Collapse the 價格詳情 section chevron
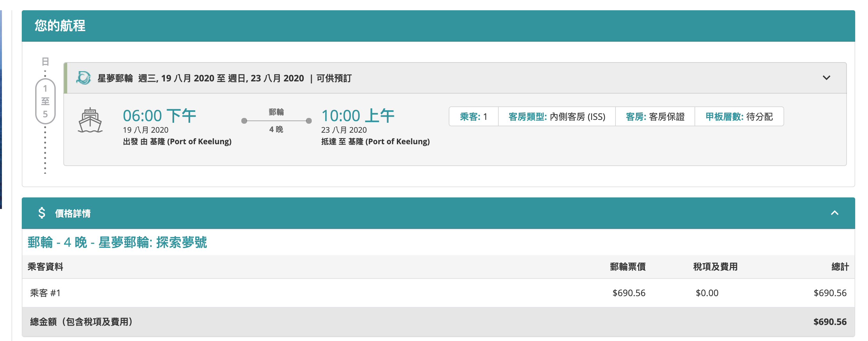868x341 pixels. click(834, 213)
